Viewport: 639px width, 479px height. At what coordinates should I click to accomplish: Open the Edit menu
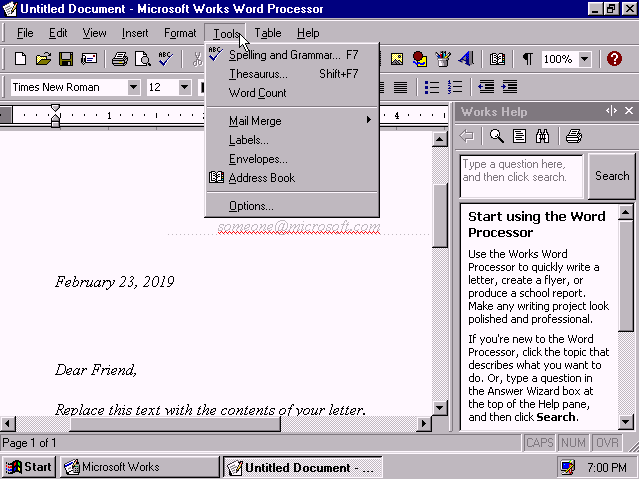58,33
